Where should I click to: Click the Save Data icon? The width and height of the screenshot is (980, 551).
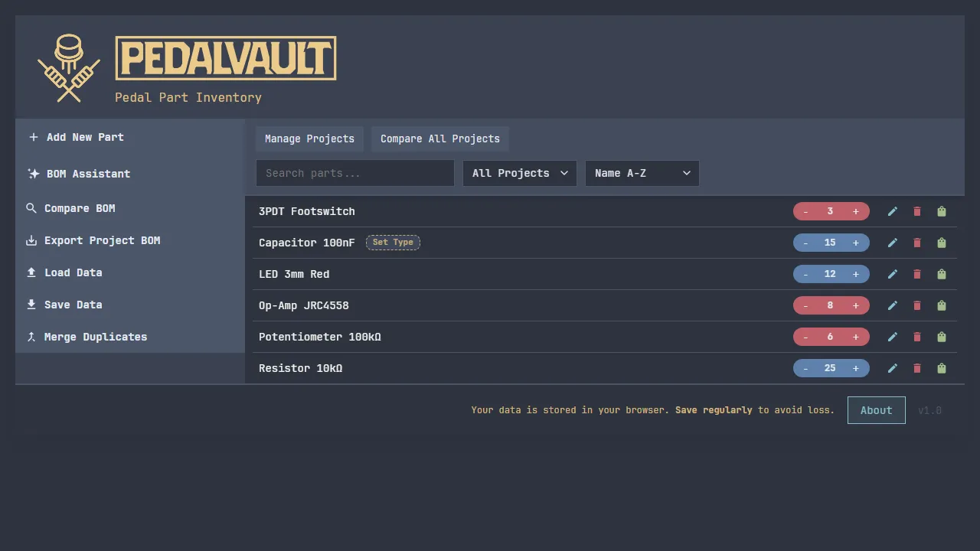(31, 305)
